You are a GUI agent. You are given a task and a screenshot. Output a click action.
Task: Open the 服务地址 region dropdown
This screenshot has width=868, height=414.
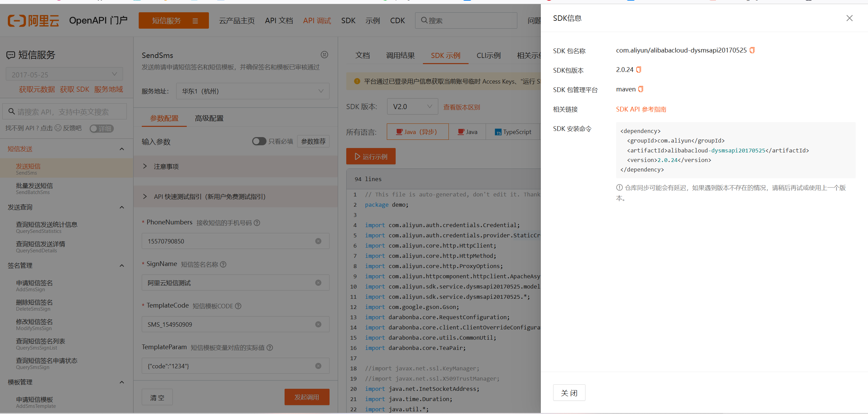point(253,91)
